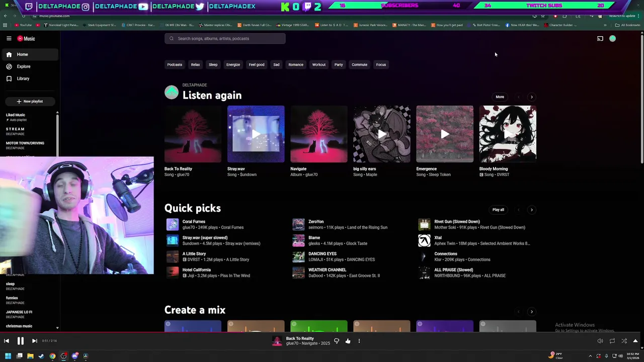
Task: Create a New playlist
Action: (x=29, y=102)
